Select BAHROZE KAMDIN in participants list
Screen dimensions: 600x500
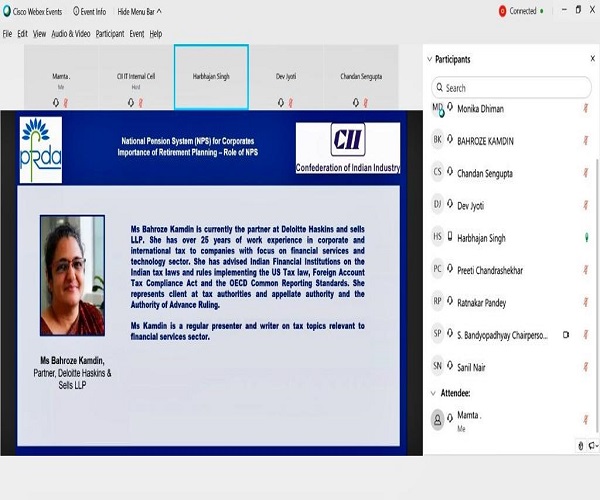pos(512,141)
